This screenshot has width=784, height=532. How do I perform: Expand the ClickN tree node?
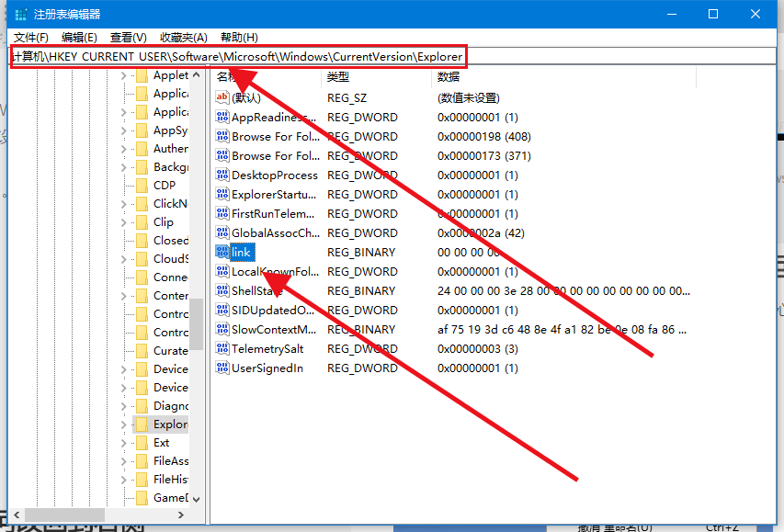tap(123, 204)
